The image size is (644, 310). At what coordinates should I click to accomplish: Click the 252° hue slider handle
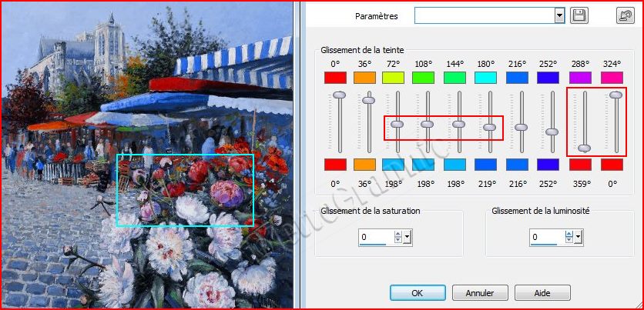pos(552,132)
